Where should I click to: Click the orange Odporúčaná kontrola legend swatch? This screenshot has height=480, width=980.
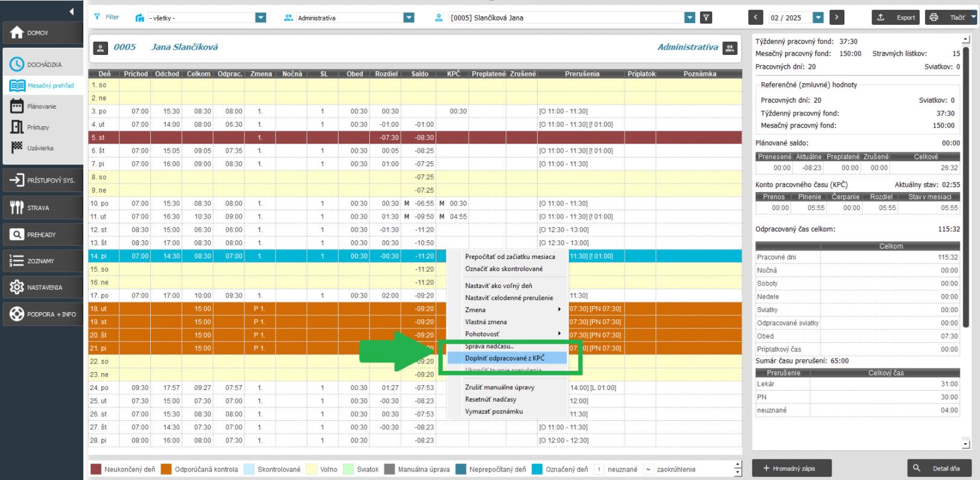pyautogui.click(x=166, y=469)
